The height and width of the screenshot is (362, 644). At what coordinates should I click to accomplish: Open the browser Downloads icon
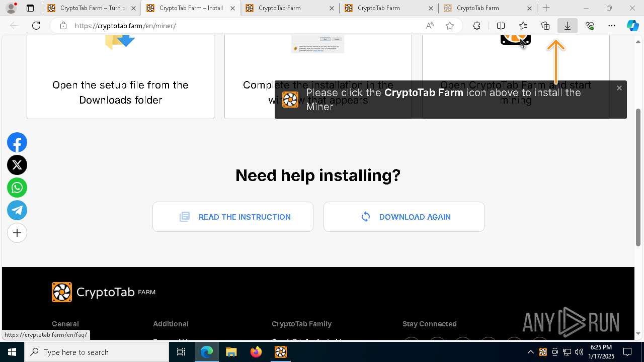point(568,26)
